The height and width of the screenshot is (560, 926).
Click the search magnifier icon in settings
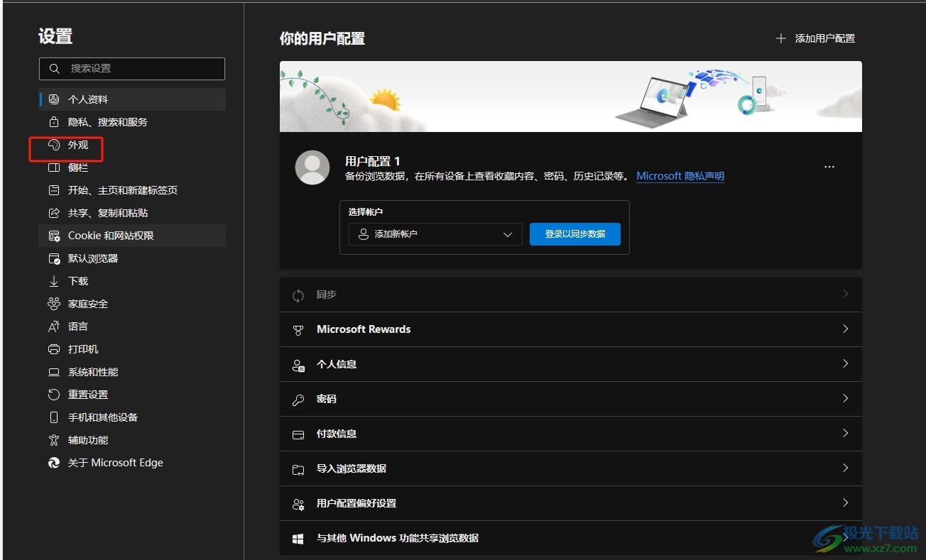tap(55, 69)
